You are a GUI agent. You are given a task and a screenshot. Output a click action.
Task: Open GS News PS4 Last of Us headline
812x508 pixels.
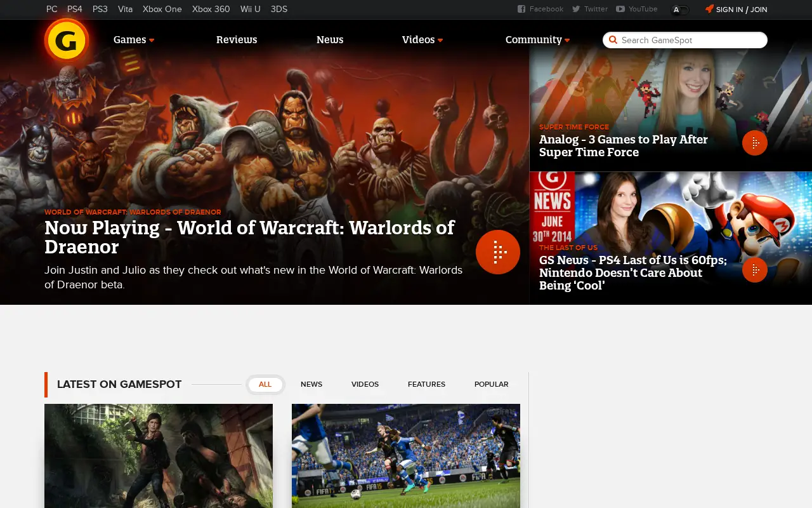633,272
